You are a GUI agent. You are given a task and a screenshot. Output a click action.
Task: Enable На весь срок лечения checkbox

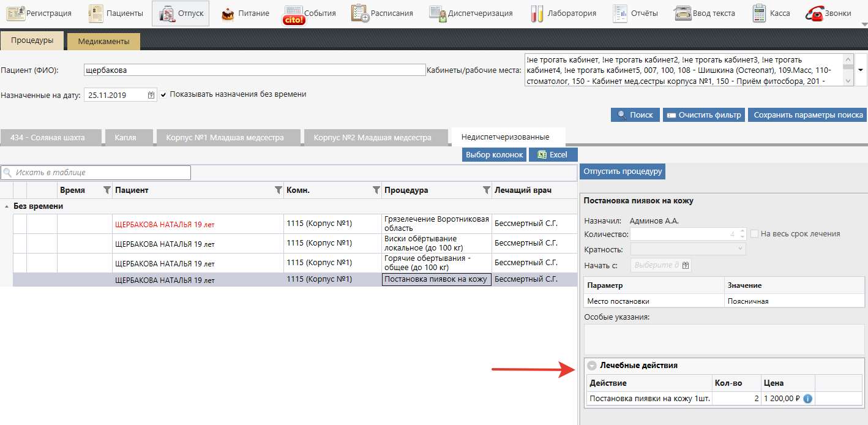755,234
